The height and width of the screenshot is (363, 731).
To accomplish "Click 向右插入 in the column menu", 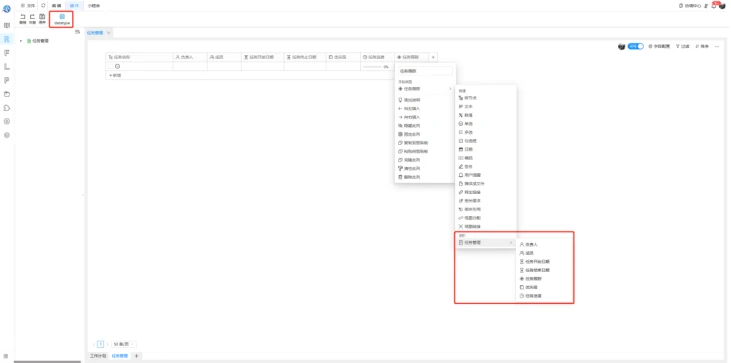I will tap(409, 117).
